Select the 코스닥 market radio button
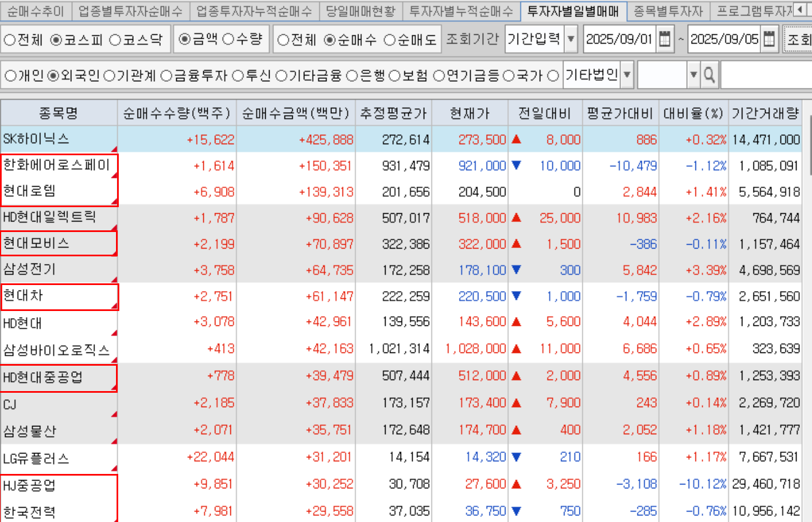Image resolution: width=812 pixels, height=522 pixels. pos(115,40)
